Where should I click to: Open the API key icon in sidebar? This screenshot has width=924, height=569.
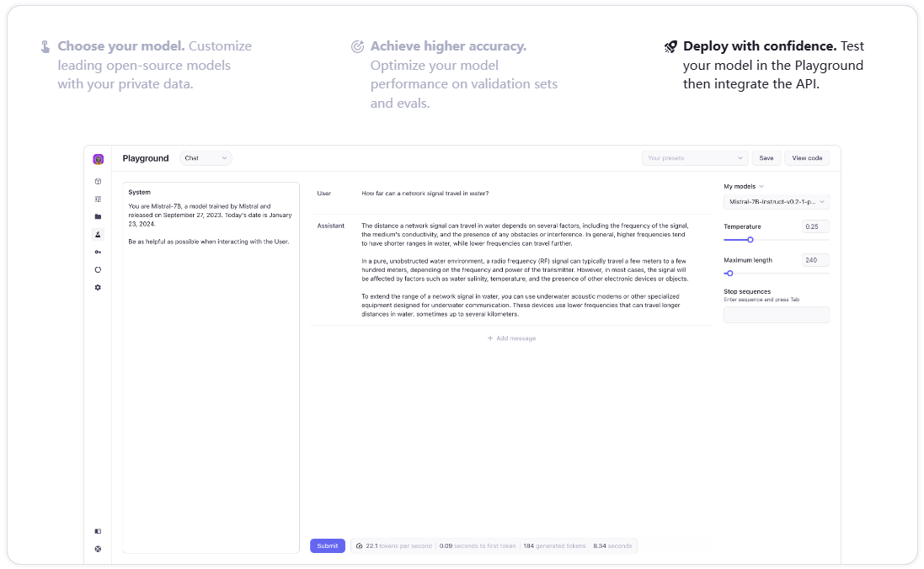click(98, 252)
